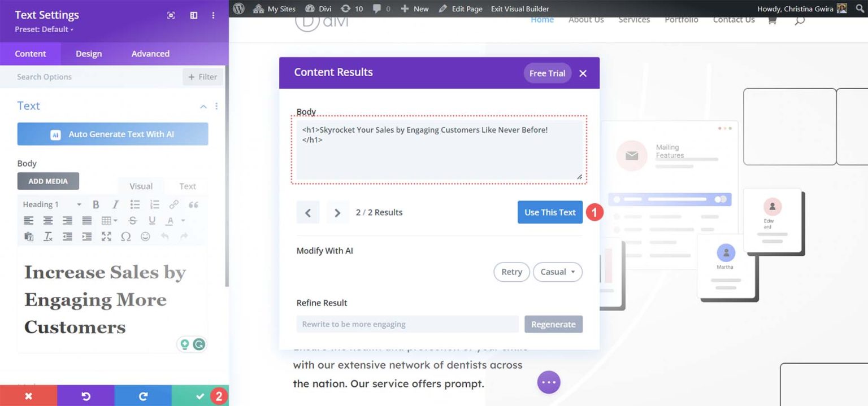Switch to the Design tab
This screenshot has width=868, height=406.
(x=88, y=53)
